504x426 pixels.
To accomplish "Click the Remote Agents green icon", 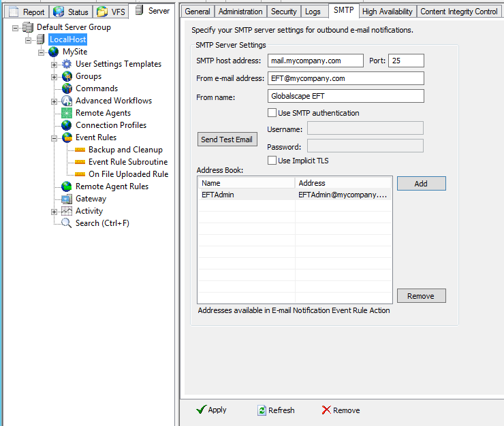I will tap(67, 113).
